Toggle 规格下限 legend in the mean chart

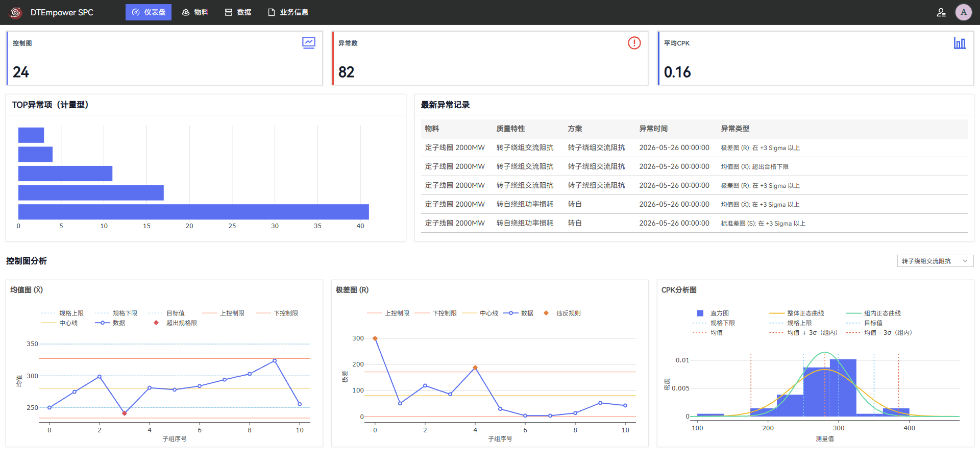[116, 313]
